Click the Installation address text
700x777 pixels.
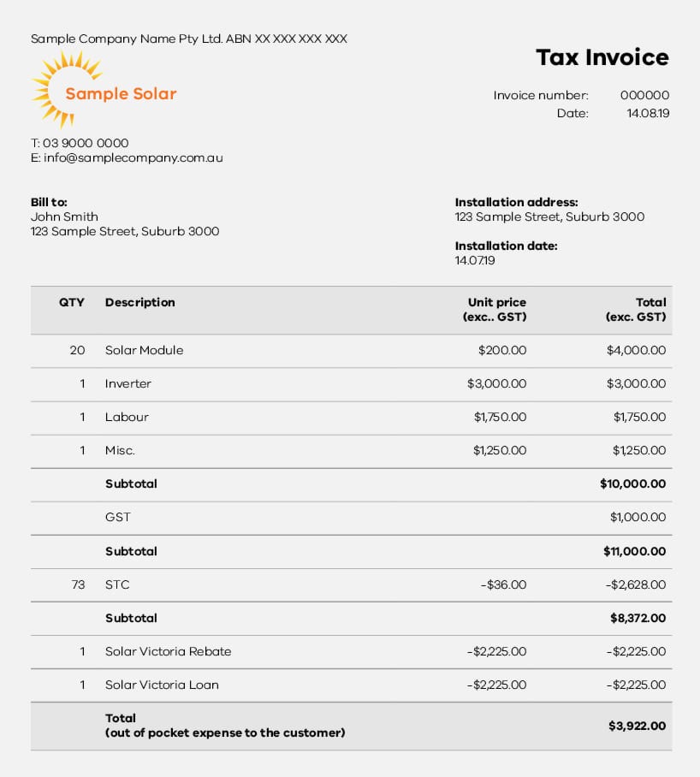(x=550, y=217)
